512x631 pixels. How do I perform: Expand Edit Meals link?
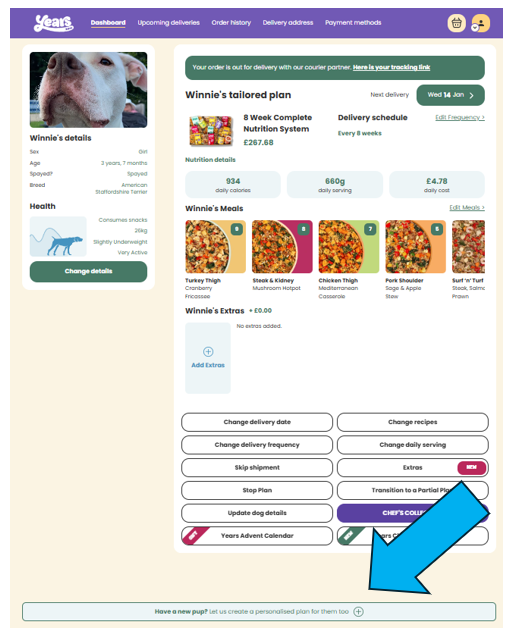point(467,208)
